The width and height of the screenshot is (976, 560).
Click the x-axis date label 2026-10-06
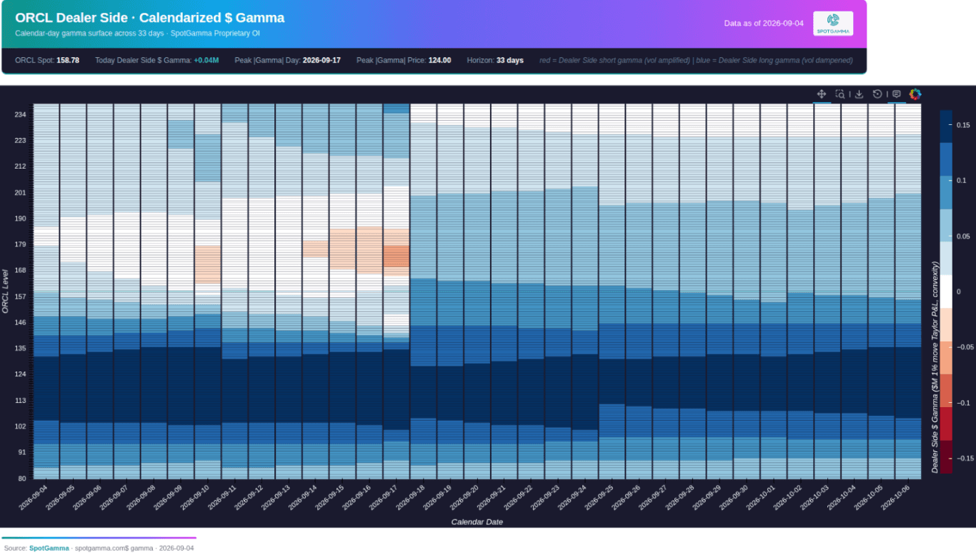896,496
